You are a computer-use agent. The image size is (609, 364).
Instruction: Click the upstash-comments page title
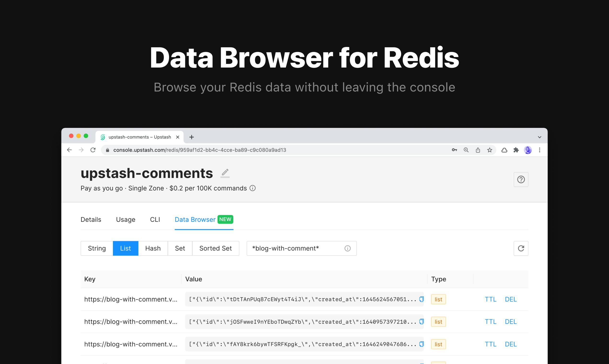(146, 173)
